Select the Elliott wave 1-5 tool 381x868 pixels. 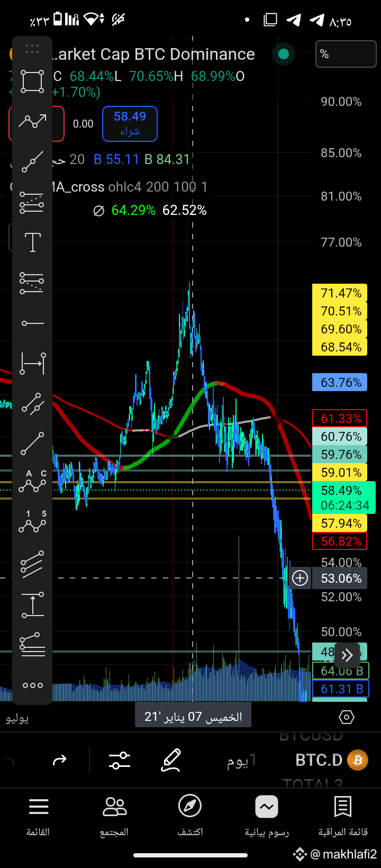[x=32, y=522]
